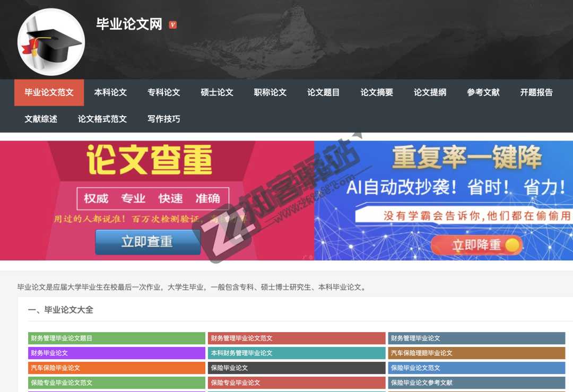Open the green 财务管理毕业论文题目 link
Viewport: 573px width, 392px height.
116,338
